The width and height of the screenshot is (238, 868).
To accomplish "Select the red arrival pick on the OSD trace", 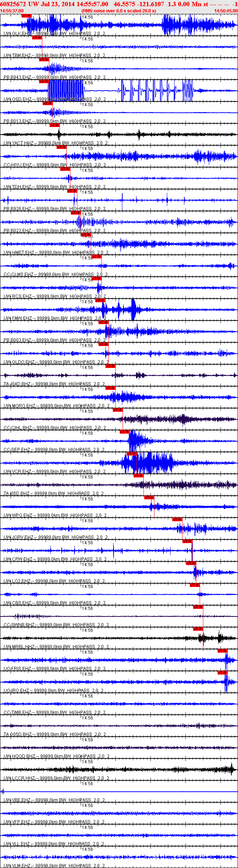I will 44,81.
